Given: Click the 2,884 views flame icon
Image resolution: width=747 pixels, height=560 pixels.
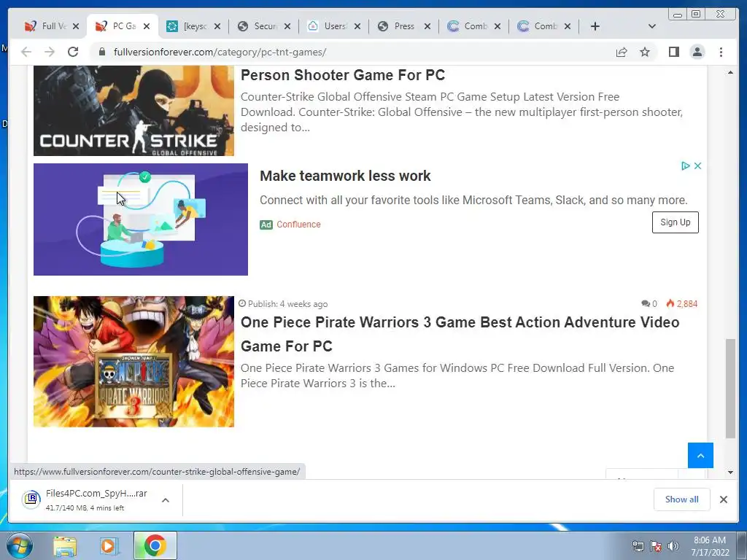Looking at the screenshot, I should tap(670, 303).
